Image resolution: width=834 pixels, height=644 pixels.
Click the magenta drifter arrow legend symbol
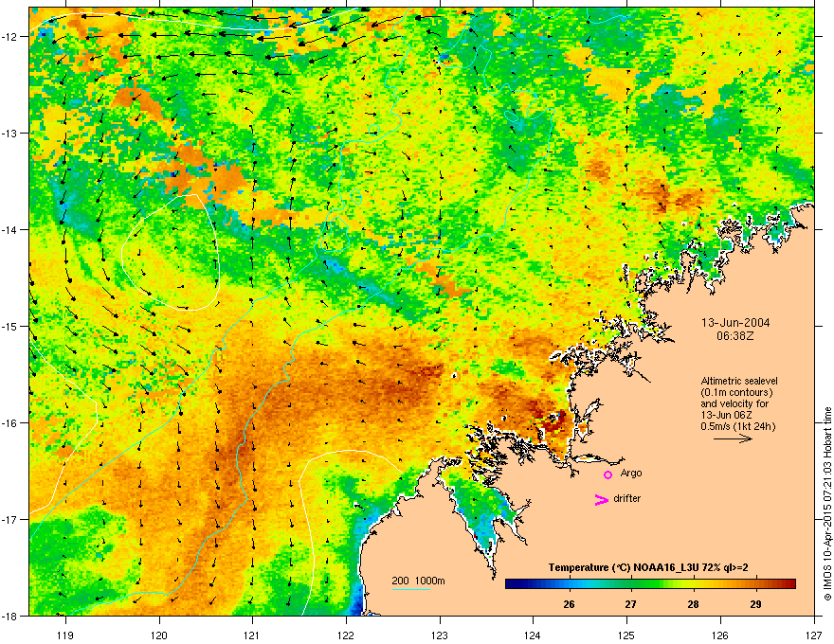(602, 499)
